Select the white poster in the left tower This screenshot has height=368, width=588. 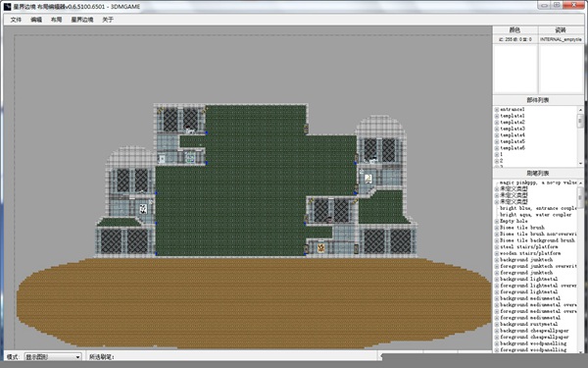(x=143, y=208)
